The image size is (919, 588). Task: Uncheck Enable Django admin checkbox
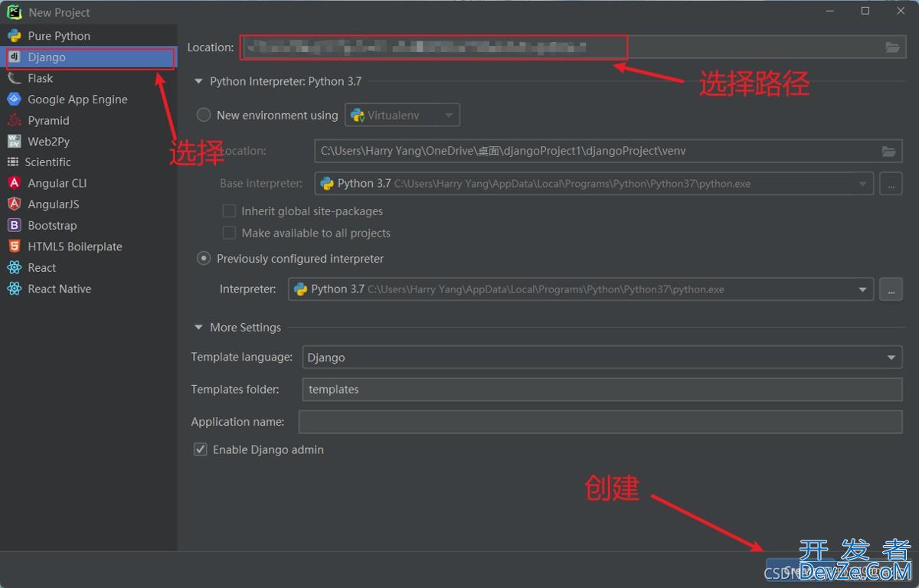click(201, 449)
